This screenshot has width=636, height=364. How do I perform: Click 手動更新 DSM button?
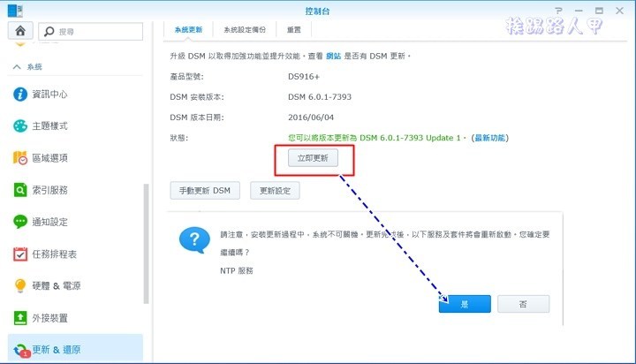pos(205,191)
